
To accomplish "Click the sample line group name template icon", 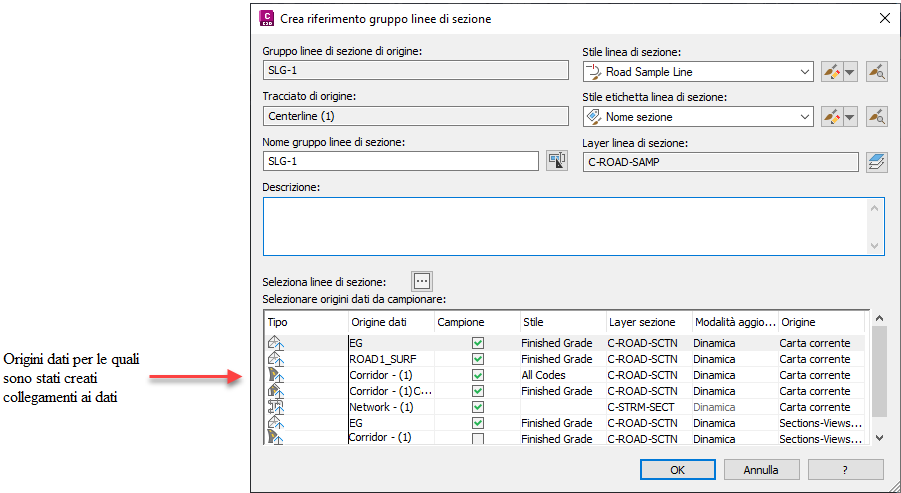I will click(557, 161).
